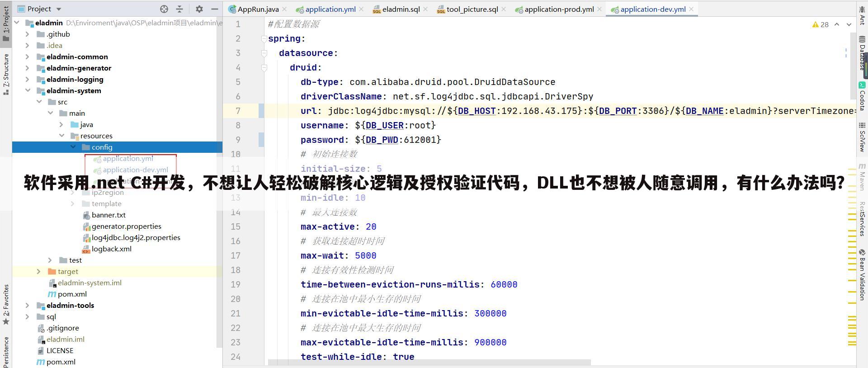This screenshot has height=368, width=868.
Task: Go to next highlighted problem arrow
Action: point(849,24)
